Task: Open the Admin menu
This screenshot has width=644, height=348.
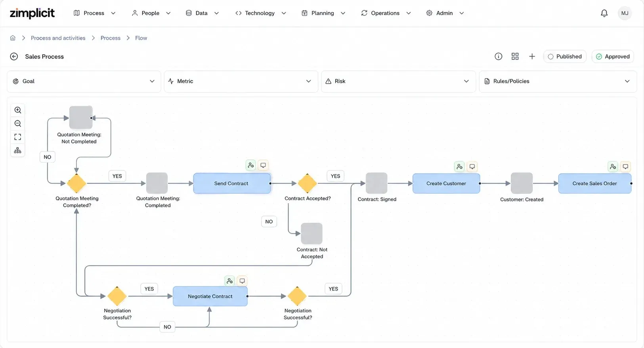Action: click(x=445, y=13)
